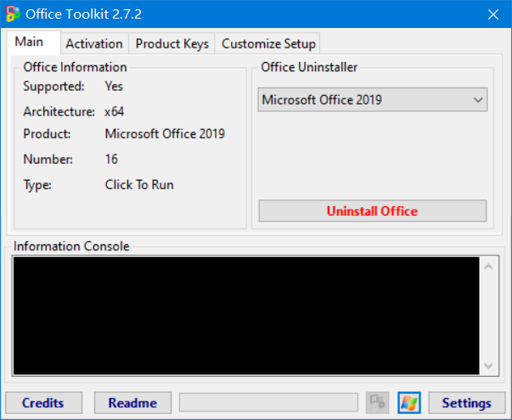Viewport: 512px width, 420px height.
Task: Expand the Office Uninstaller version dropdown arrow
Action: 477,101
